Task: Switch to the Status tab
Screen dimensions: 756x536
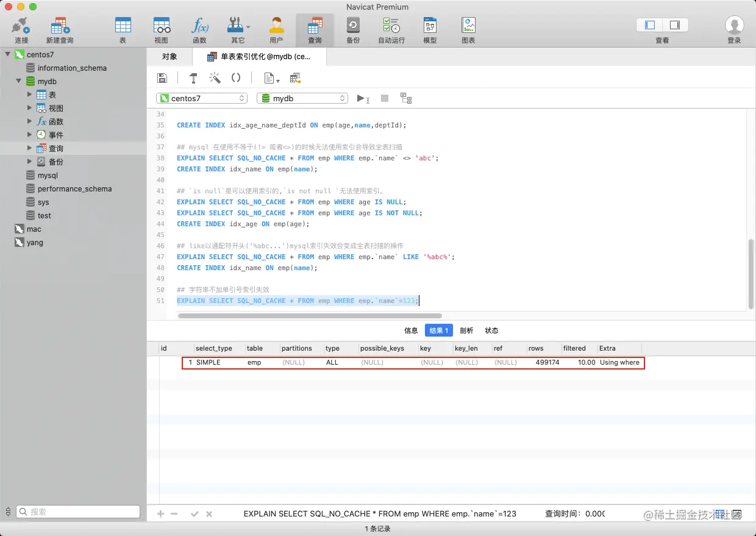Action: [x=491, y=331]
